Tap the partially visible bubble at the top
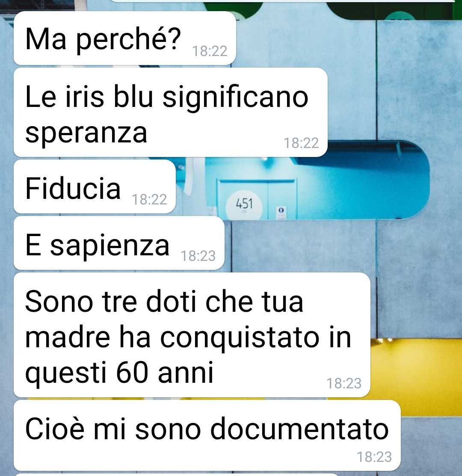The width and height of the screenshot is (462, 476). [282, 1]
